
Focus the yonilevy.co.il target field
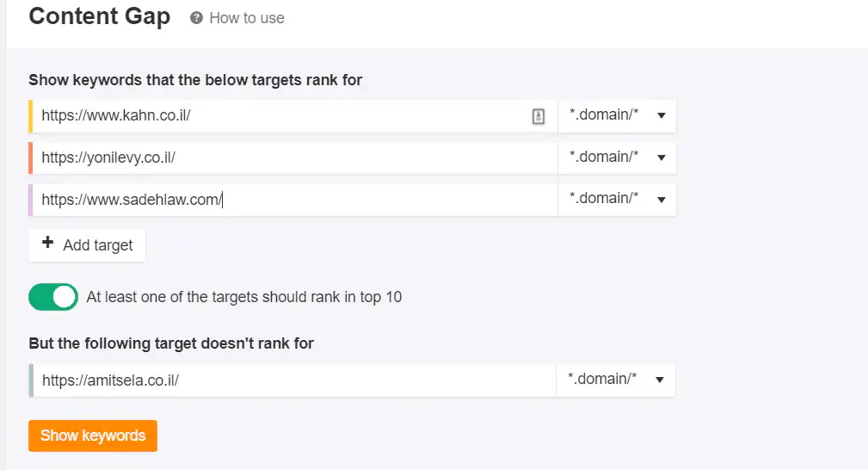[292, 157]
